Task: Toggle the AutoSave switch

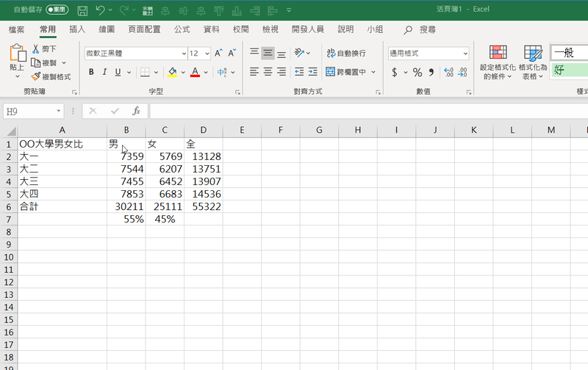Action: coord(57,10)
